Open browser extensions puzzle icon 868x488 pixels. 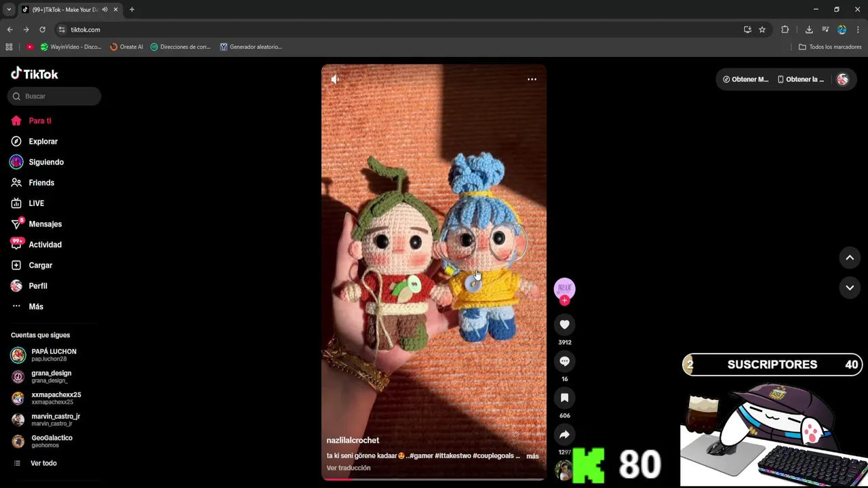point(785,30)
